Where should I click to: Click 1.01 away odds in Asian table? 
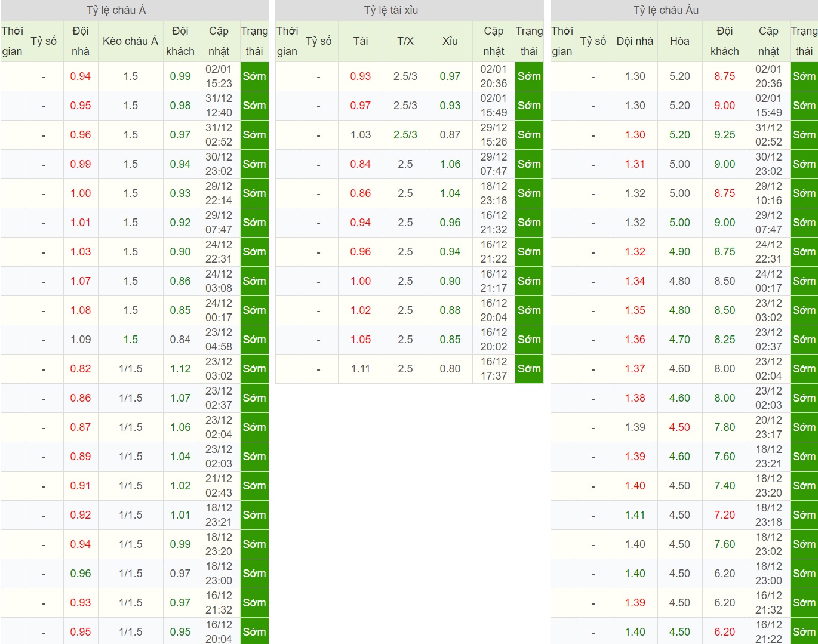pyautogui.click(x=180, y=515)
